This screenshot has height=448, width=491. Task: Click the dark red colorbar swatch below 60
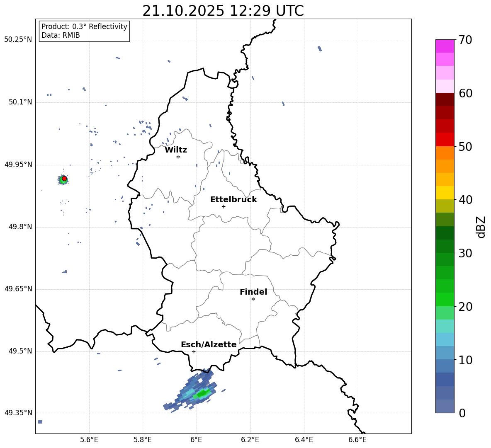[x=445, y=99]
